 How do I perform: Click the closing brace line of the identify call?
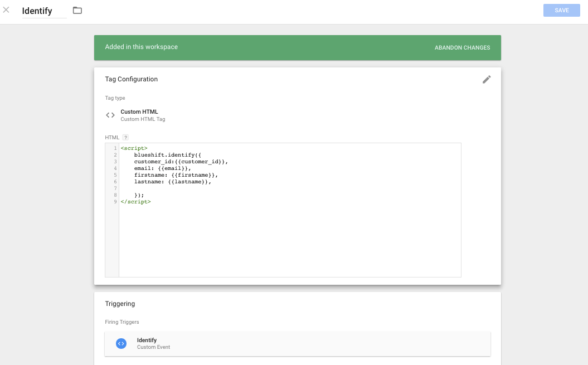139,196
